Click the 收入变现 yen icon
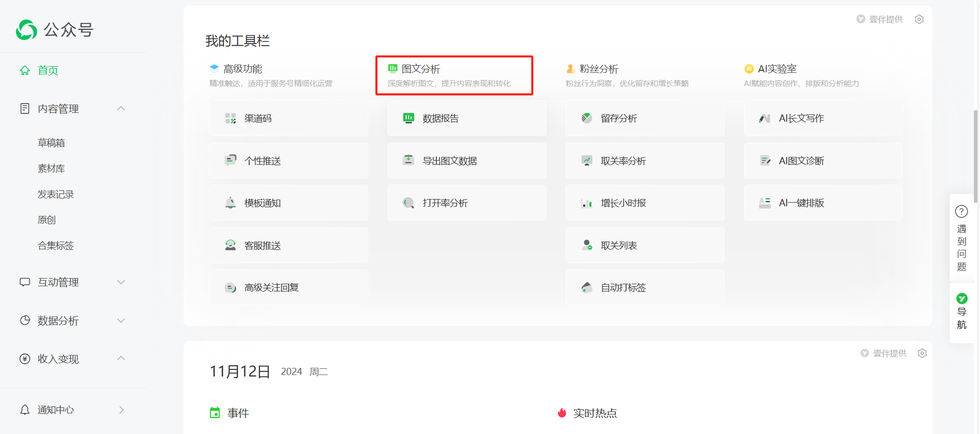980x434 pixels. point(25,359)
